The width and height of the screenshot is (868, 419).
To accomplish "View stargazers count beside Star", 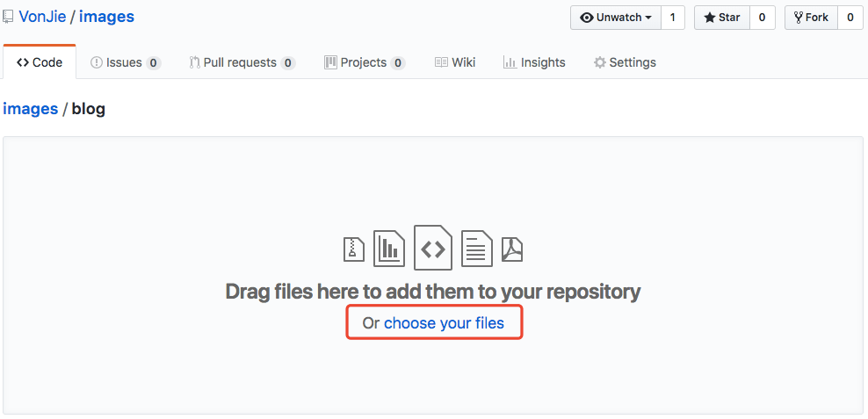I will pos(763,18).
